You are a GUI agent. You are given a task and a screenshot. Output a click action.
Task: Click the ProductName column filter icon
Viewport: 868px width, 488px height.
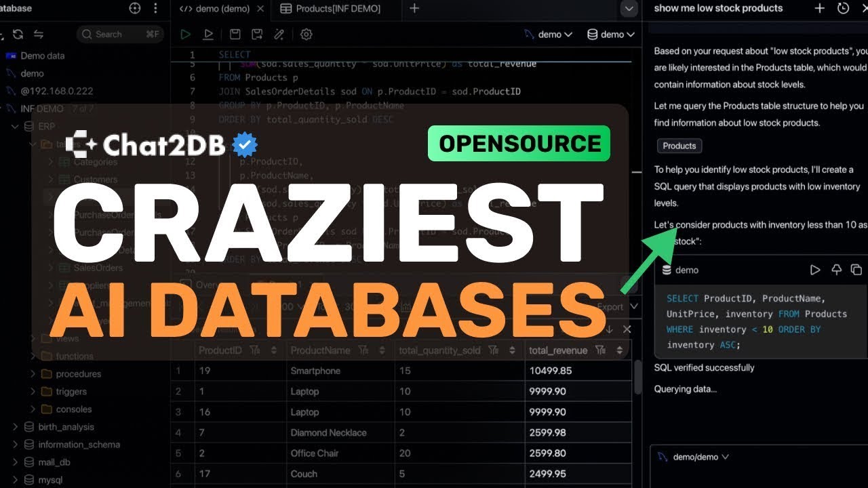point(363,350)
